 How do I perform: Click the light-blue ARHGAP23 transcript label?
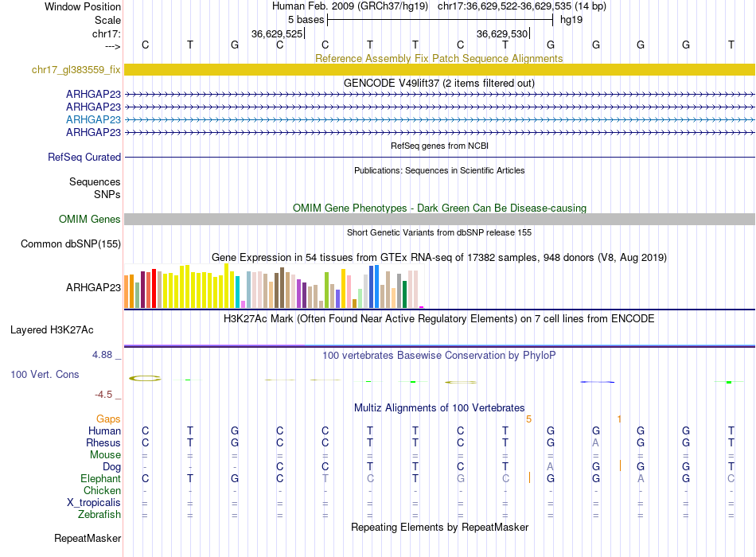(x=94, y=119)
